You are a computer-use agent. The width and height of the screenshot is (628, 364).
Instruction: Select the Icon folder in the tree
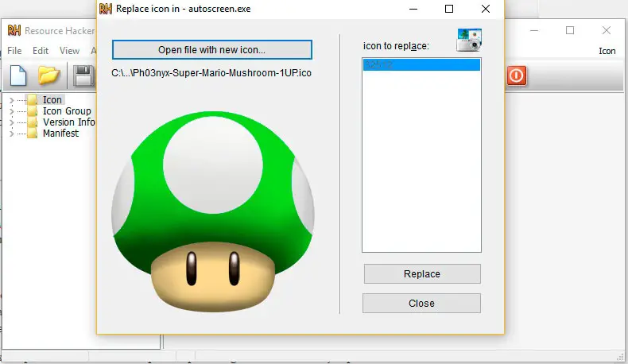coord(45,99)
